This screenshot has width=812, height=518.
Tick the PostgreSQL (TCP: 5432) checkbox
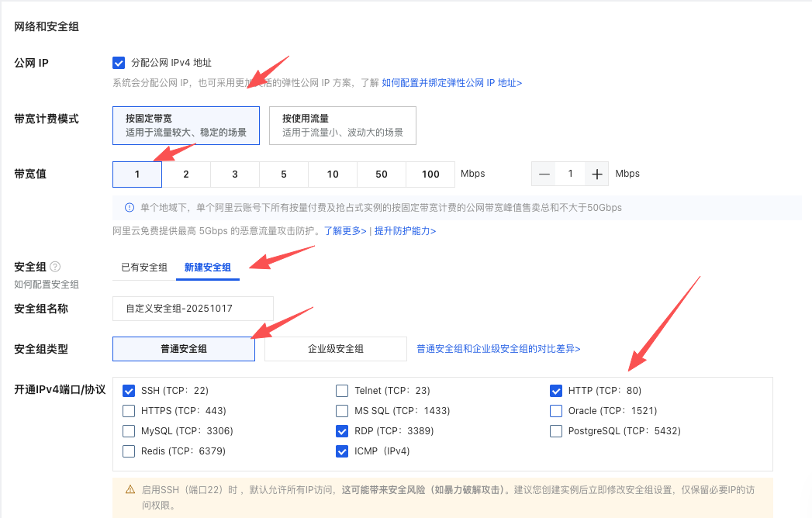tap(555, 430)
